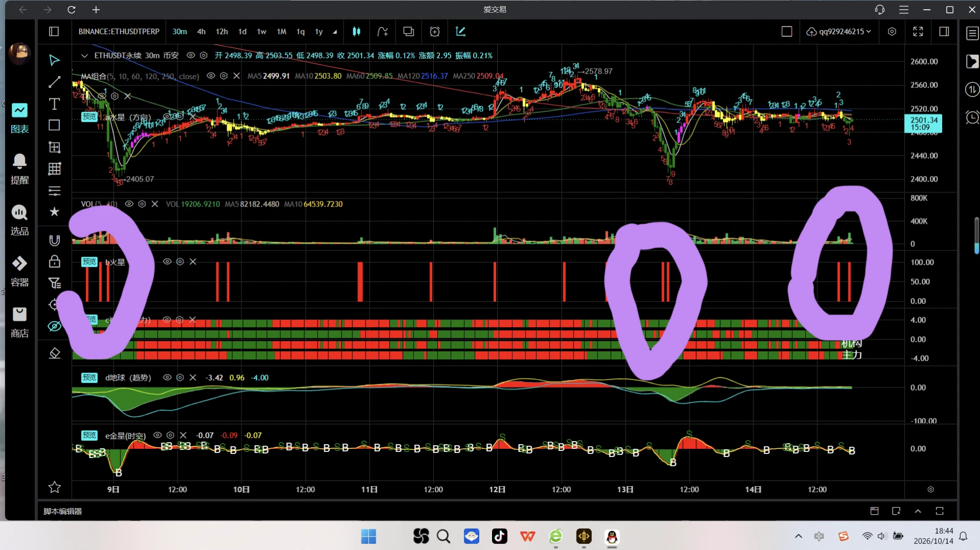Open 图表 chart section in sidebar
Screen dimensions: 980x550
(x=19, y=119)
